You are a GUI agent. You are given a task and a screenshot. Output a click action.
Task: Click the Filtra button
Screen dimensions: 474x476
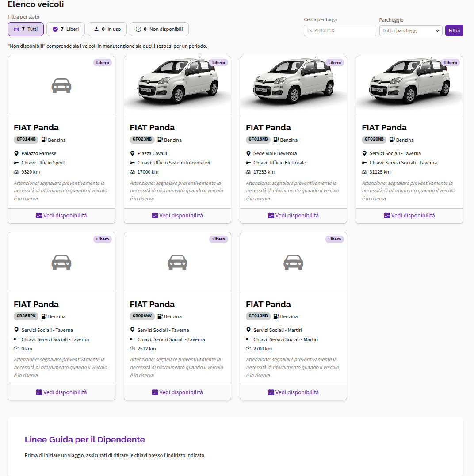454,30
